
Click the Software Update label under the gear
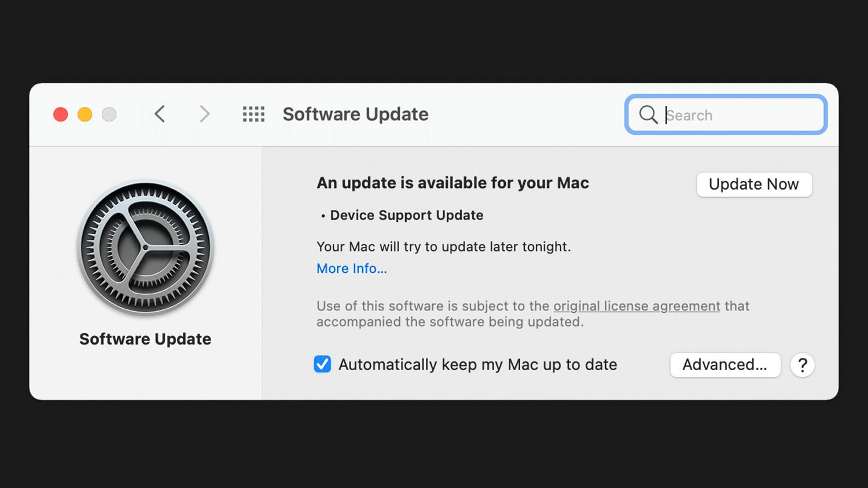click(145, 339)
